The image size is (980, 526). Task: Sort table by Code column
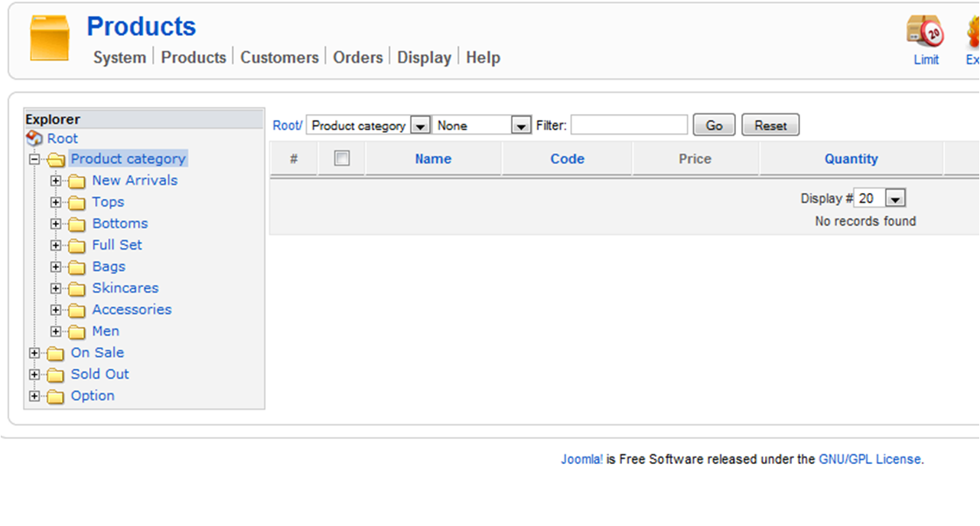tap(567, 159)
